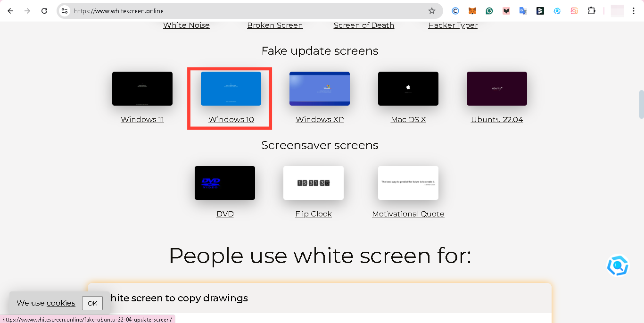Open the browser extensions puzzle icon

click(x=592, y=10)
